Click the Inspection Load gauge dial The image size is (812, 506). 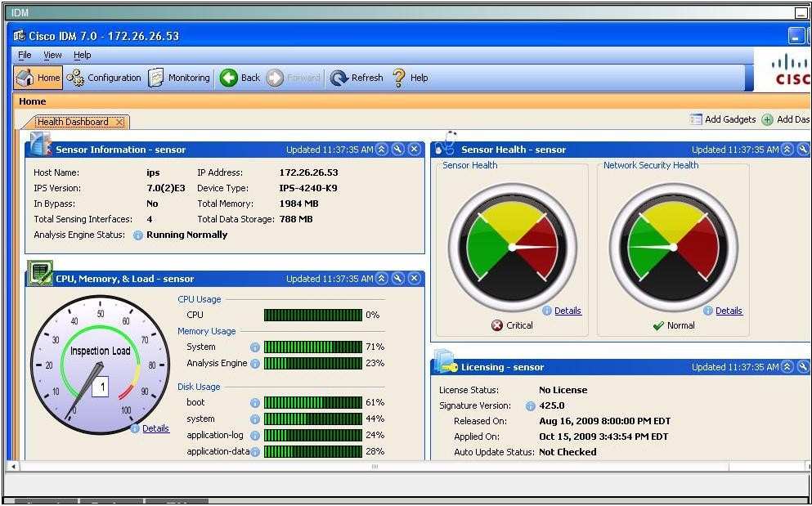[101, 365]
